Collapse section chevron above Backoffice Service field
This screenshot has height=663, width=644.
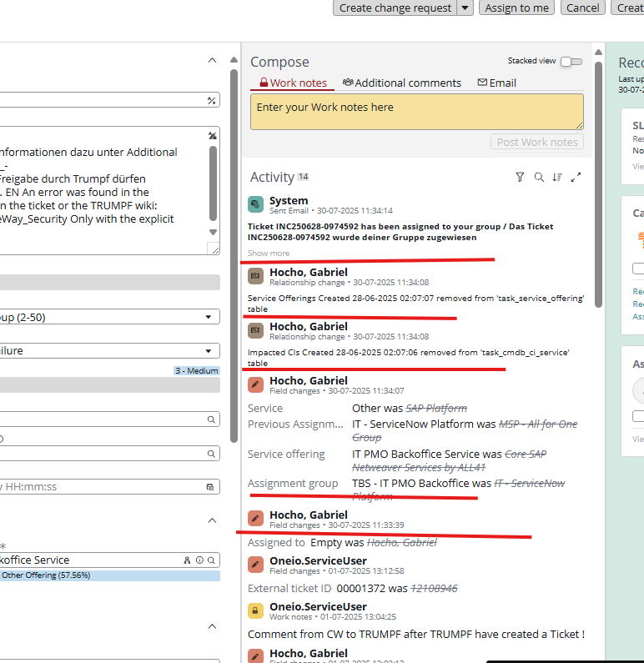(x=212, y=520)
